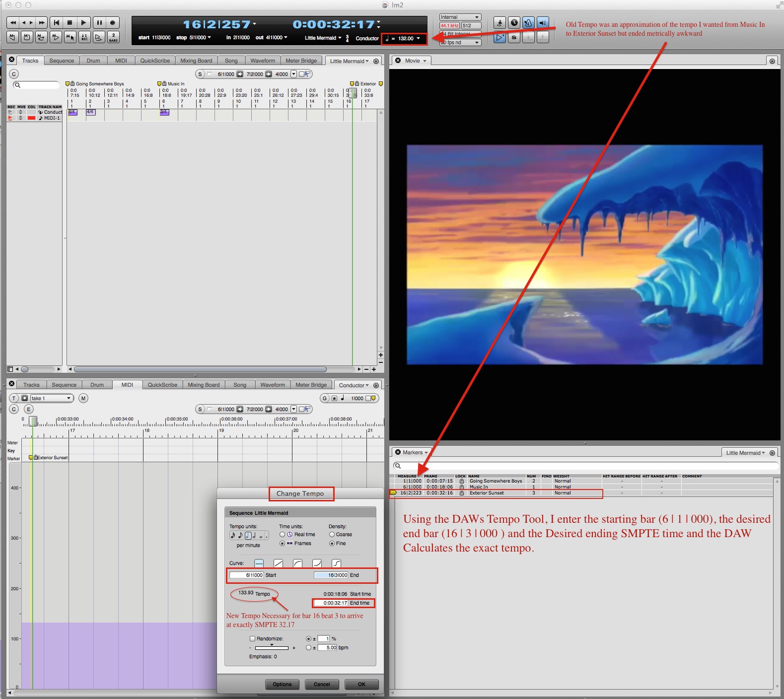Screen dimensions: 784x699
Task: Select the Exterior Sunset marker row
Action: click(497, 493)
